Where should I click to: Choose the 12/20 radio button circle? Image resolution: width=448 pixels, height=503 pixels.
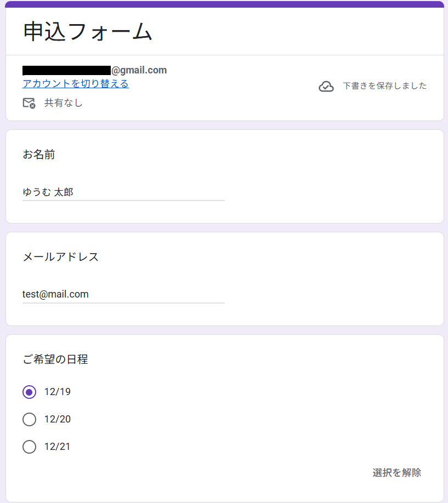click(30, 419)
